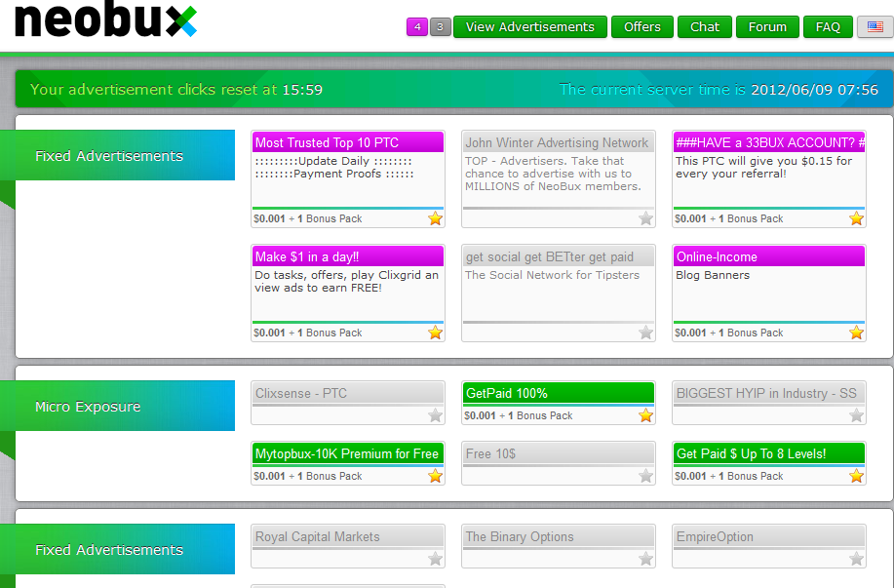Click the star on HAVE a 33BUX ACCOUNT ad
Viewport: 894px width, 588px height.
coord(856,218)
